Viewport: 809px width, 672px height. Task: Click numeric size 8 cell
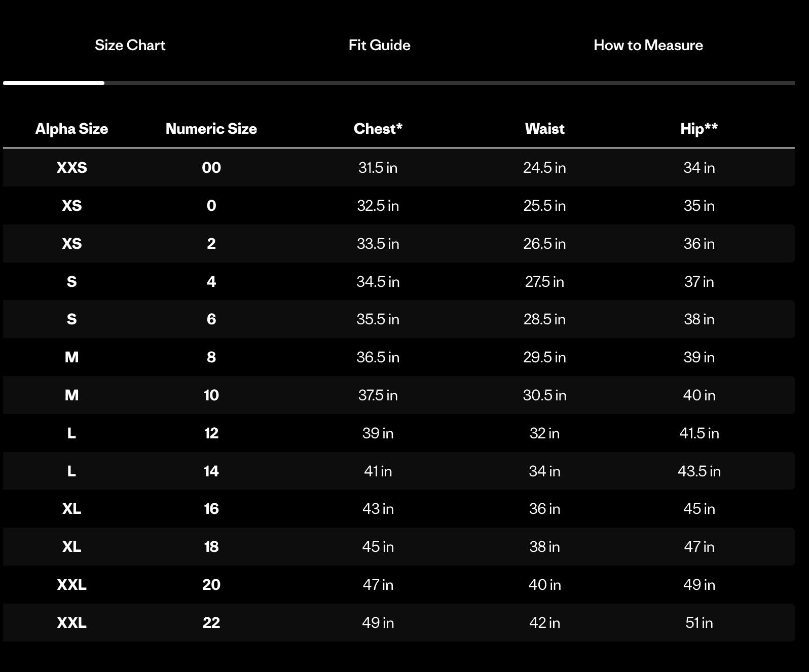coord(211,357)
